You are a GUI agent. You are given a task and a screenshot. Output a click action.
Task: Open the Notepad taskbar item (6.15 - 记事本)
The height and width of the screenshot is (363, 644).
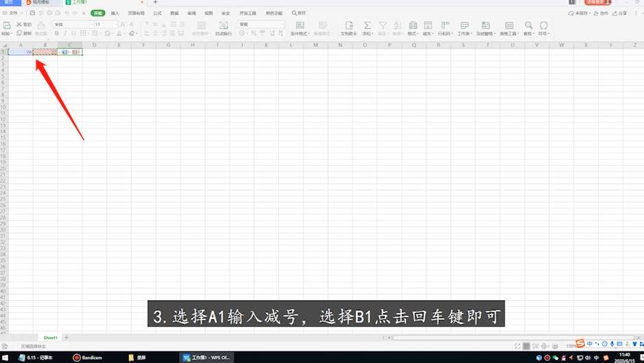coord(36,358)
